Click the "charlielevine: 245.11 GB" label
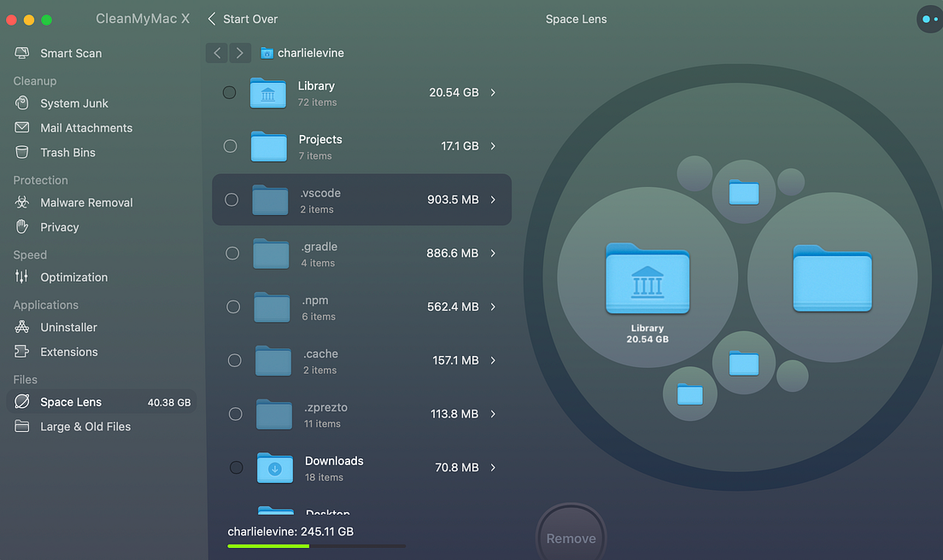 click(x=290, y=532)
